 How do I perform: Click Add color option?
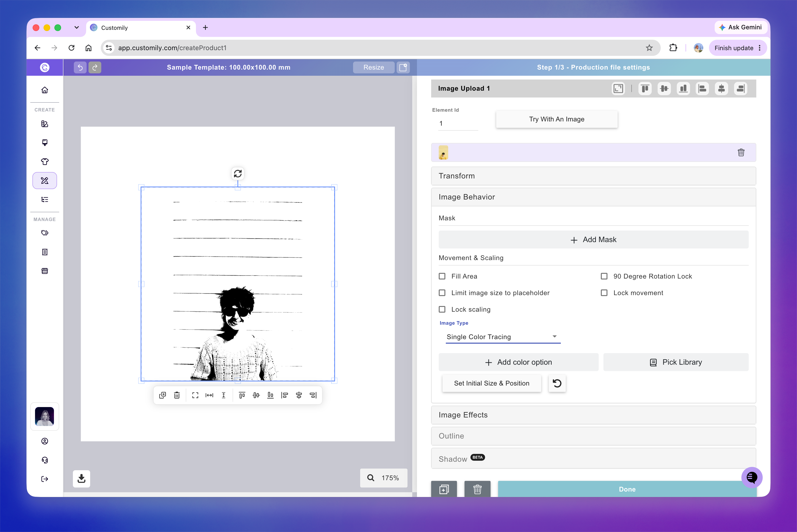(x=518, y=362)
